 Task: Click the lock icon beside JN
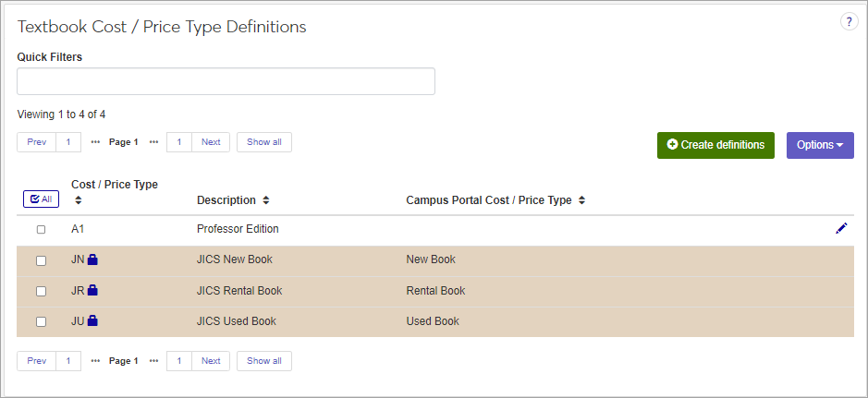[x=92, y=260]
